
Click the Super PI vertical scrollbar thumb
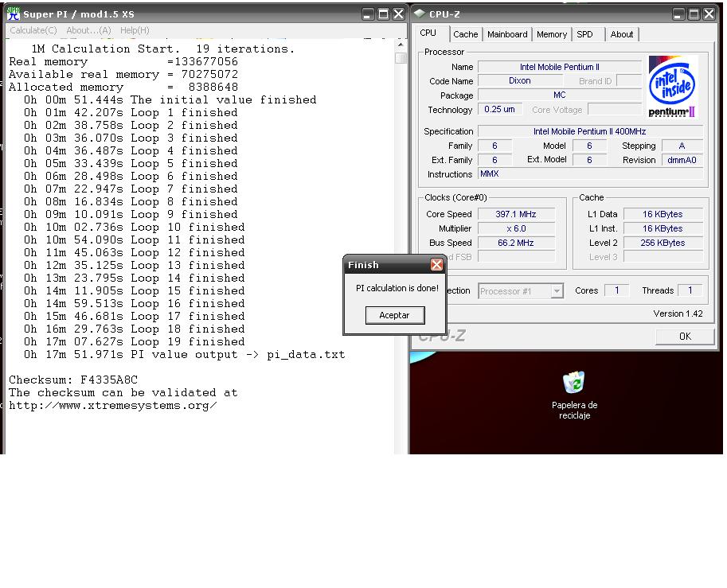click(401, 57)
